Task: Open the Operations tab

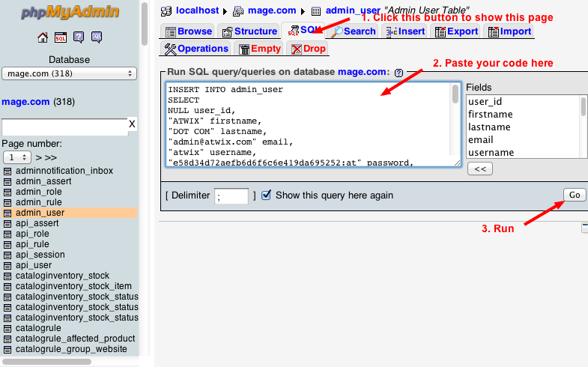Action: [x=196, y=49]
